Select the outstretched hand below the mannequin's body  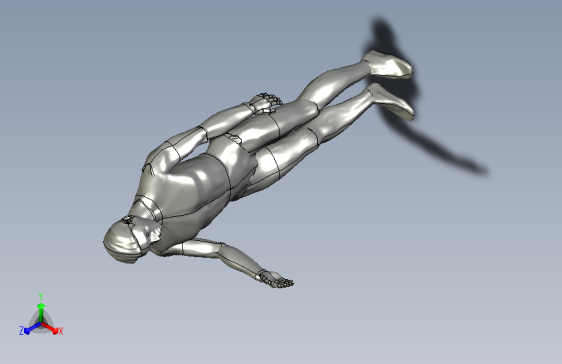tap(275, 279)
